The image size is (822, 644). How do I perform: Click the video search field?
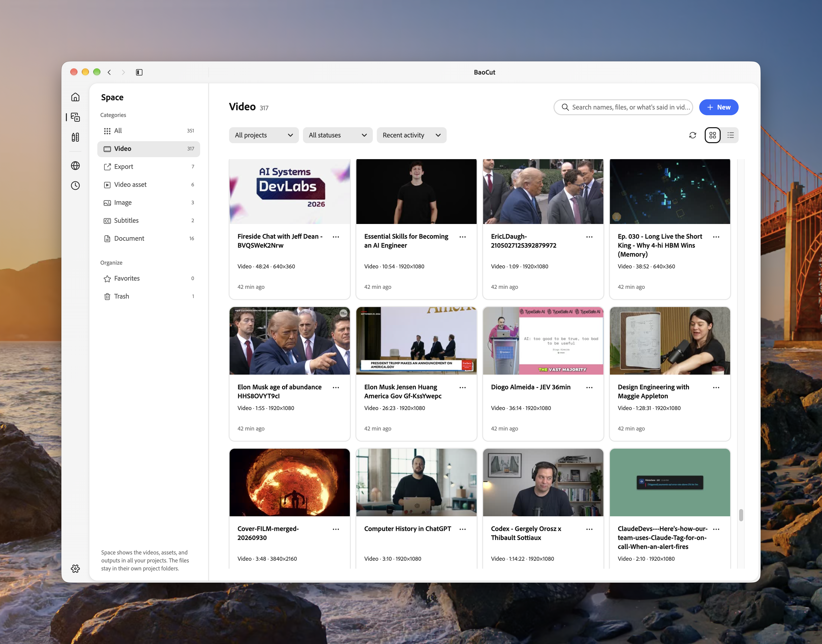pos(623,107)
